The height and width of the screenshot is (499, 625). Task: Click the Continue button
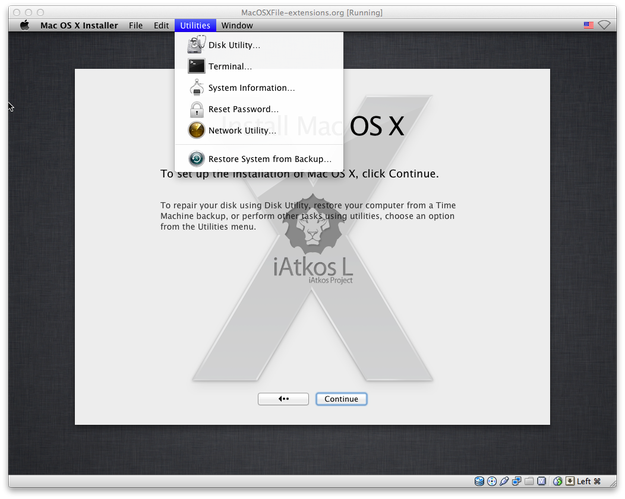(x=341, y=399)
